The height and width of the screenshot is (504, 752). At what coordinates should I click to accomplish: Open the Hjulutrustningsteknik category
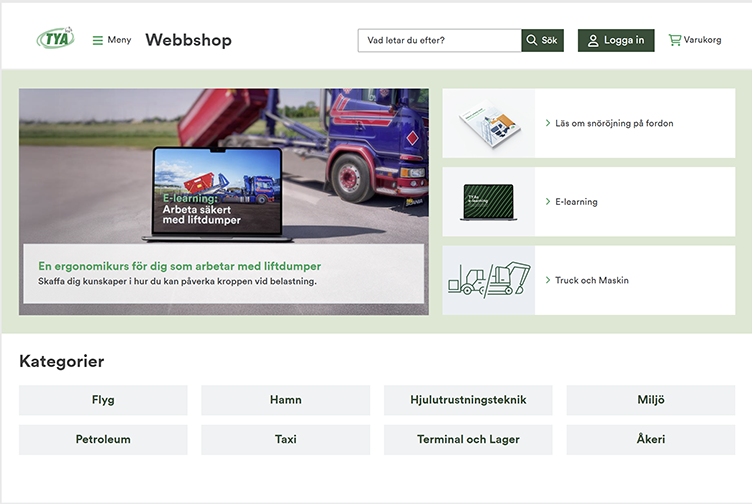[x=467, y=400]
